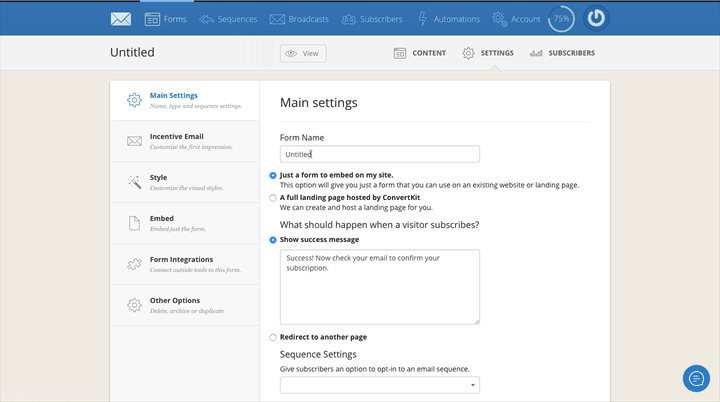
Task: Click the 'Main settings' heading
Action: click(x=319, y=102)
